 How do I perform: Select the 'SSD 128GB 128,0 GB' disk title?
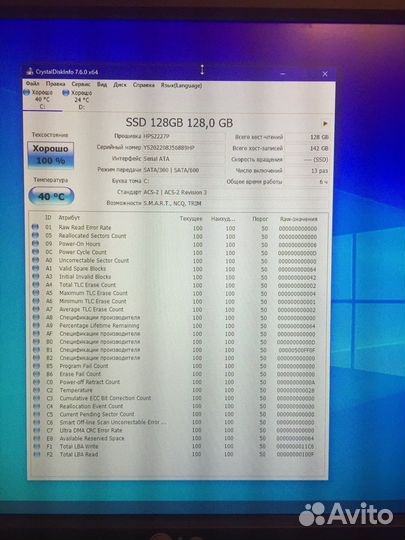(x=179, y=122)
